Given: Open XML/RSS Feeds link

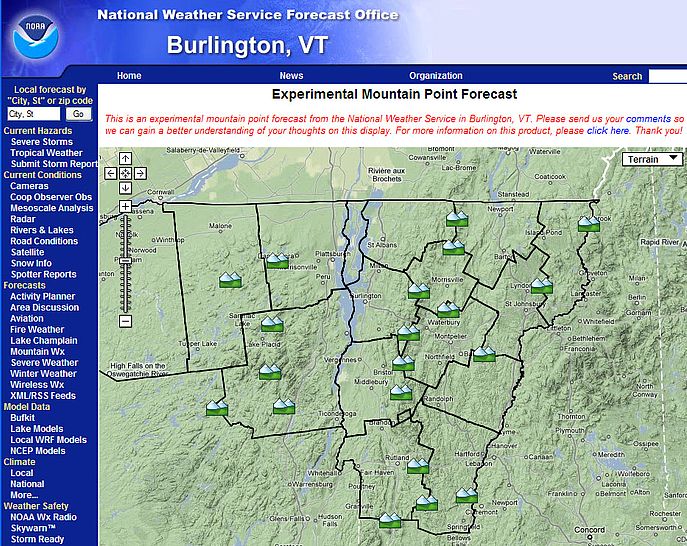Looking at the screenshot, I should pyautogui.click(x=43, y=396).
